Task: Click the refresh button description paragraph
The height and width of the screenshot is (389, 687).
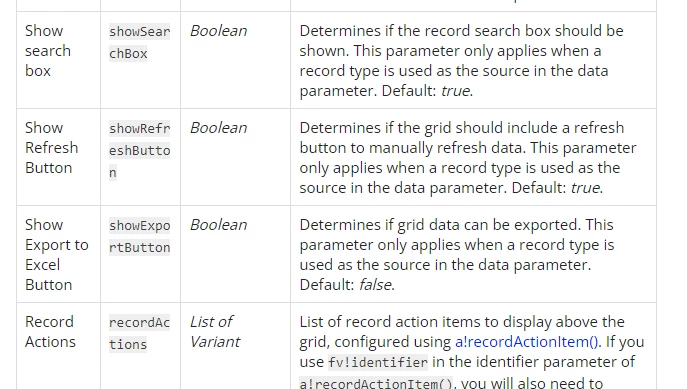Action: click(x=467, y=158)
